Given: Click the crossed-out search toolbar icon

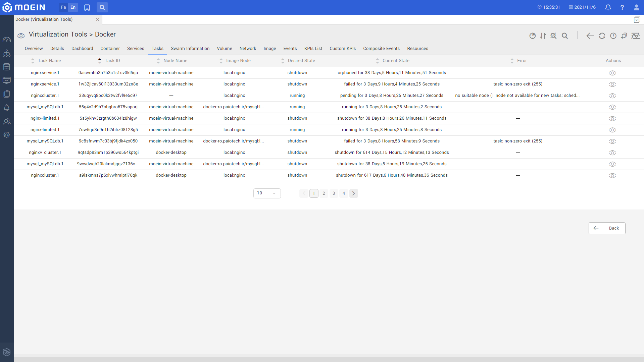Looking at the screenshot, I should [x=554, y=36].
